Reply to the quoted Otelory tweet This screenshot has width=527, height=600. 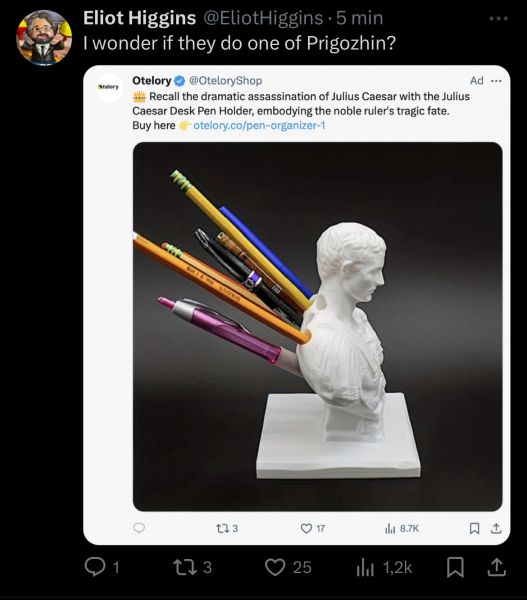(139, 528)
